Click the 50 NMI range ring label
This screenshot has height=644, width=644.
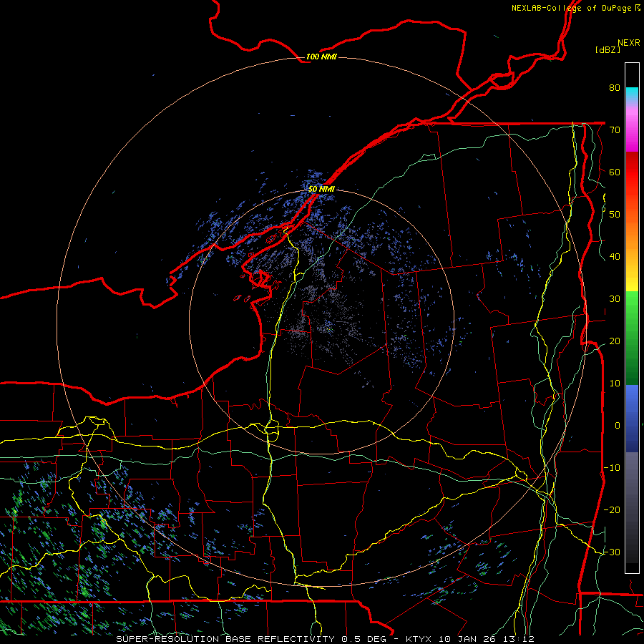coord(321,189)
